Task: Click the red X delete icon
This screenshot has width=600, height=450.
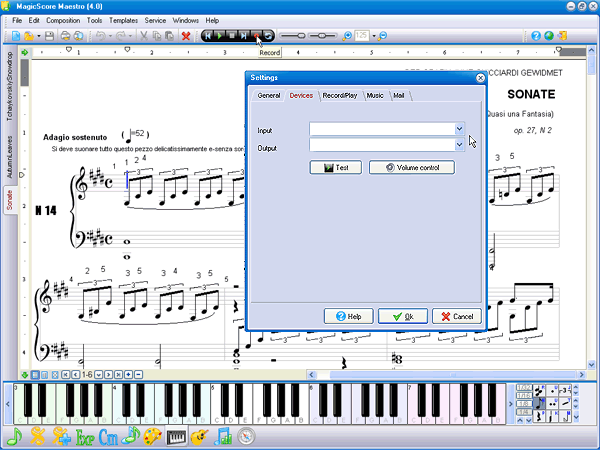Action: pyautogui.click(x=186, y=36)
